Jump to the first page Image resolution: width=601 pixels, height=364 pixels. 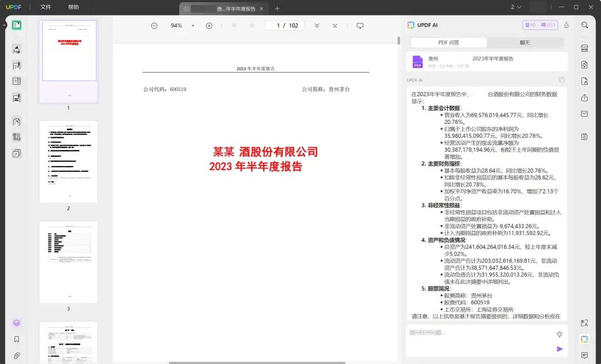point(234,26)
